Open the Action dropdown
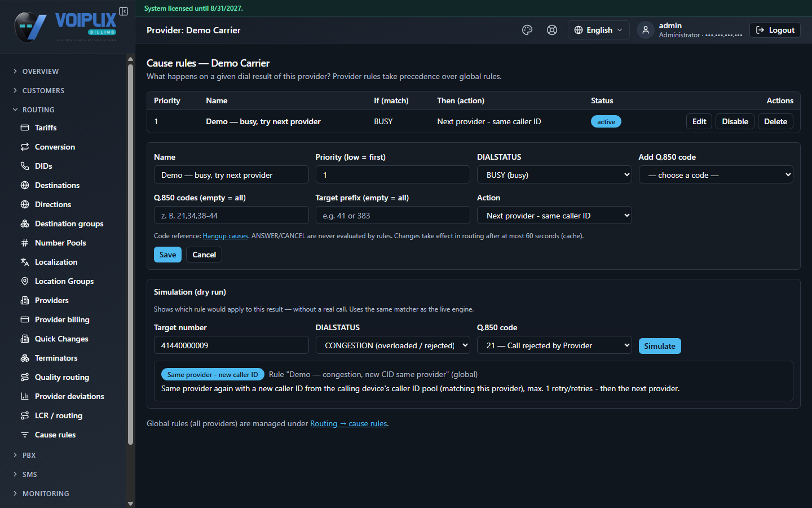Image resolution: width=812 pixels, height=508 pixels. click(x=554, y=216)
